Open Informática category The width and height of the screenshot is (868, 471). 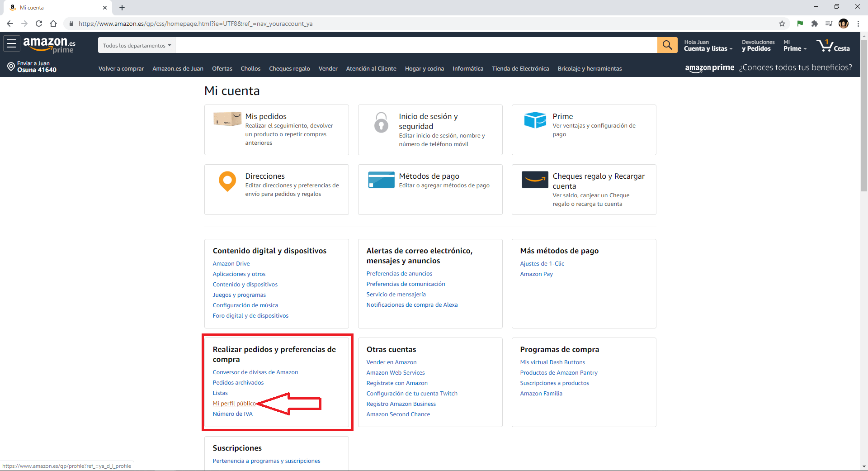(468, 69)
